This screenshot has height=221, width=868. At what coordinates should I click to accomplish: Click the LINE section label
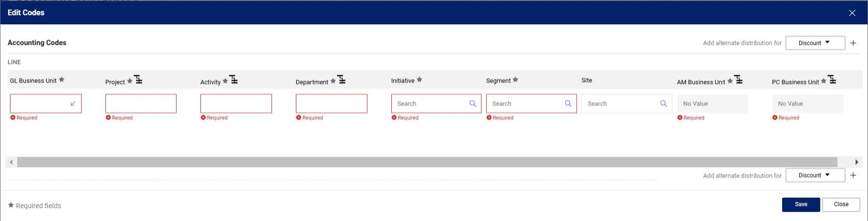[x=14, y=62]
